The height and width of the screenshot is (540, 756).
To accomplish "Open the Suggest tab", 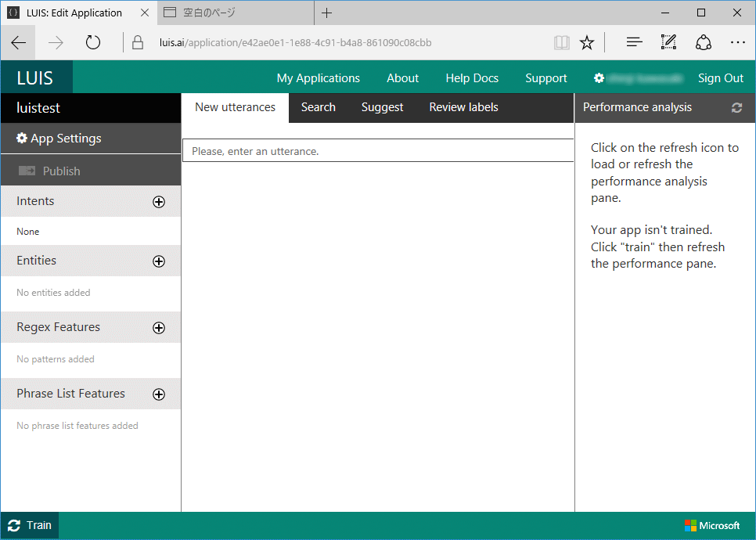I will (382, 107).
